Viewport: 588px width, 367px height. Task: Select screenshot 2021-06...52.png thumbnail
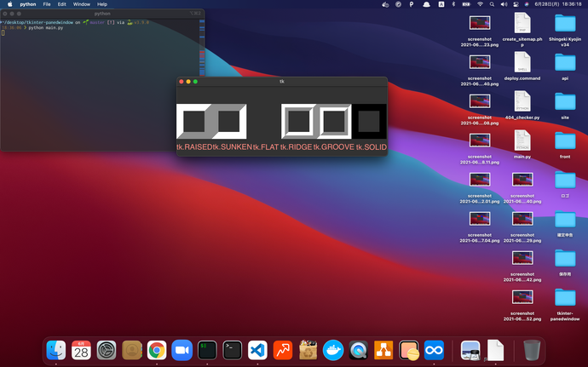tap(522, 297)
